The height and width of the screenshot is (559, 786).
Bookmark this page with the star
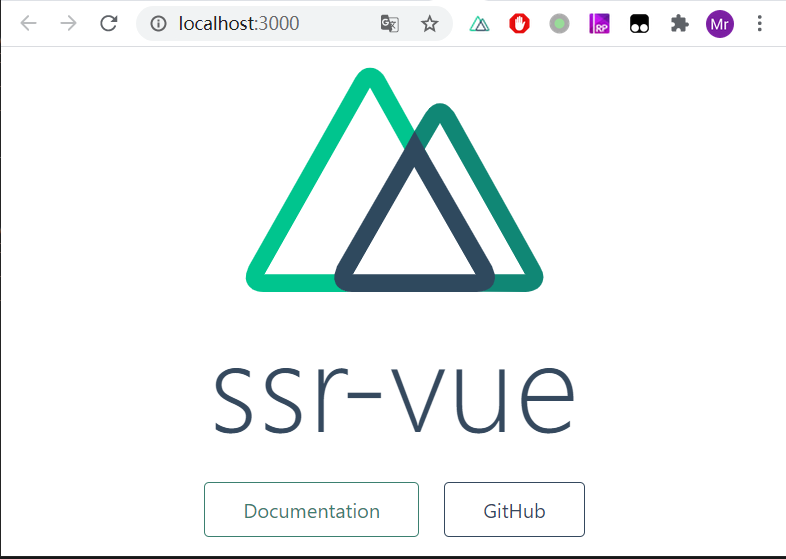click(430, 24)
